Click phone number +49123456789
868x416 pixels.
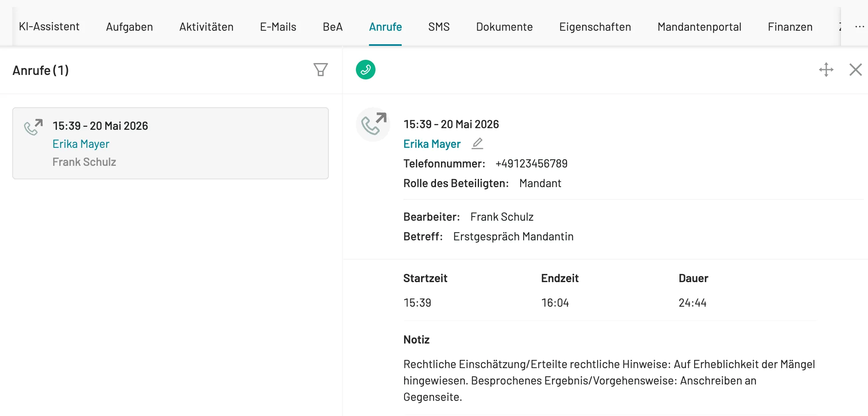(x=531, y=164)
